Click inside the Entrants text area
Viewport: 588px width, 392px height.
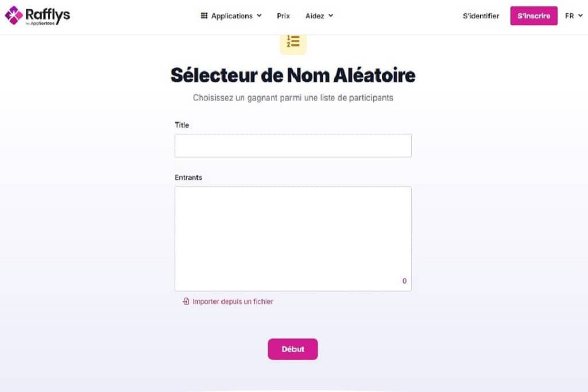[293, 236]
